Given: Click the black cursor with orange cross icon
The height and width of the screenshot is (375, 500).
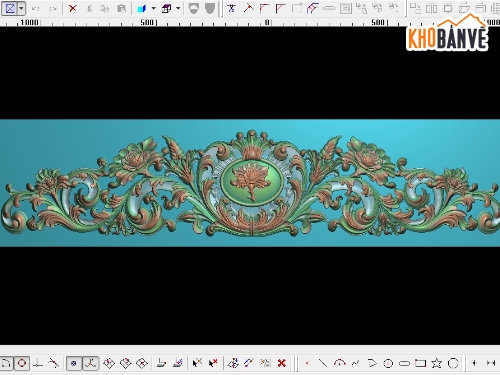Looking at the screenshot, I should [197, 363].
